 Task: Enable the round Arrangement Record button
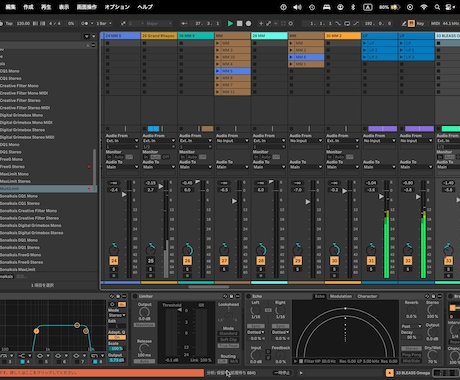click(248, 23)
